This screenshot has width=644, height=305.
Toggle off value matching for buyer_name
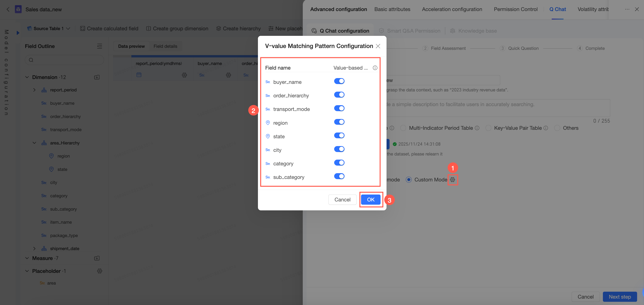[x=339, y=81]
